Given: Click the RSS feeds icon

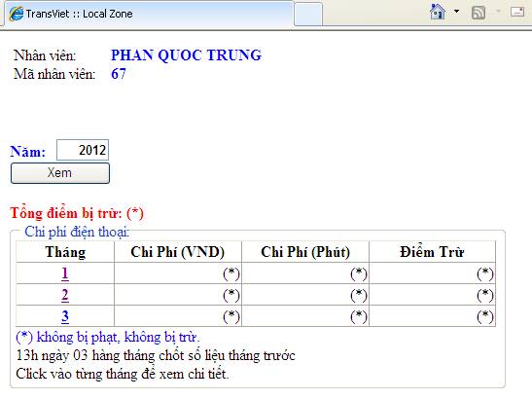Looking at the screenshot, I should coord(479,13).
